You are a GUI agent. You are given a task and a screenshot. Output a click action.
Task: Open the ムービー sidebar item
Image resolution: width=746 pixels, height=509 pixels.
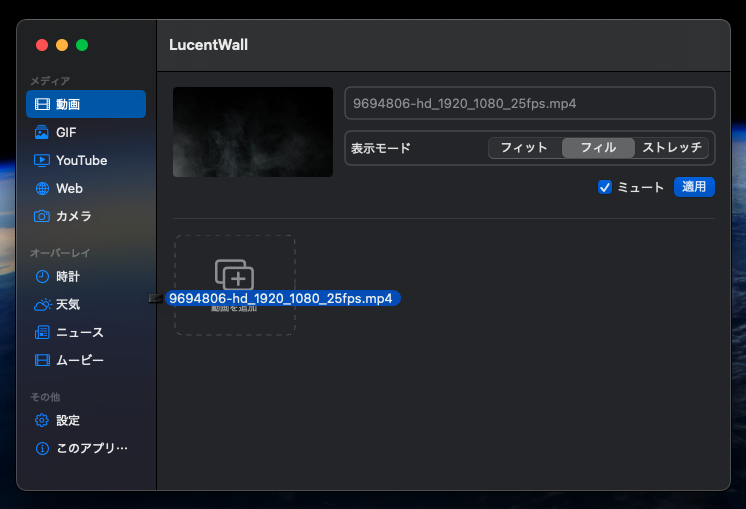[x=80, y=360]
